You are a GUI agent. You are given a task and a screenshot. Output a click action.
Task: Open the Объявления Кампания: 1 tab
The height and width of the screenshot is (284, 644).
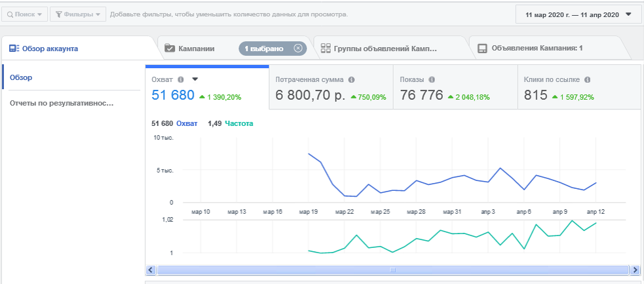[536, 49]
